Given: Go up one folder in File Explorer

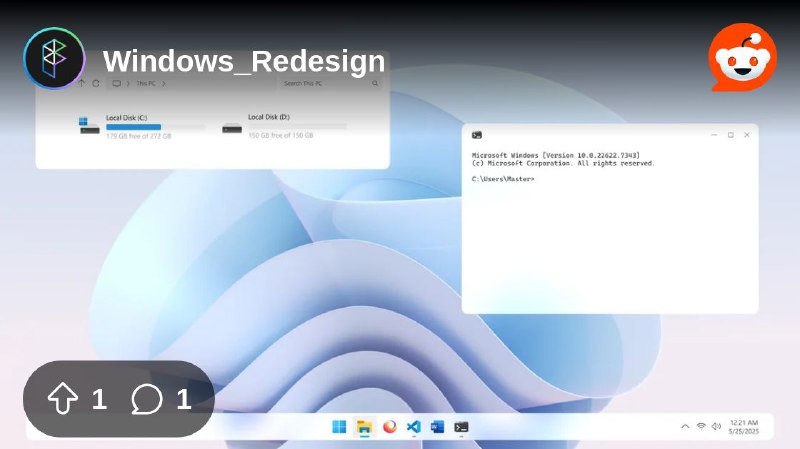Looking at the screenshot, I should pyautogui.click(x=81, y=83).
